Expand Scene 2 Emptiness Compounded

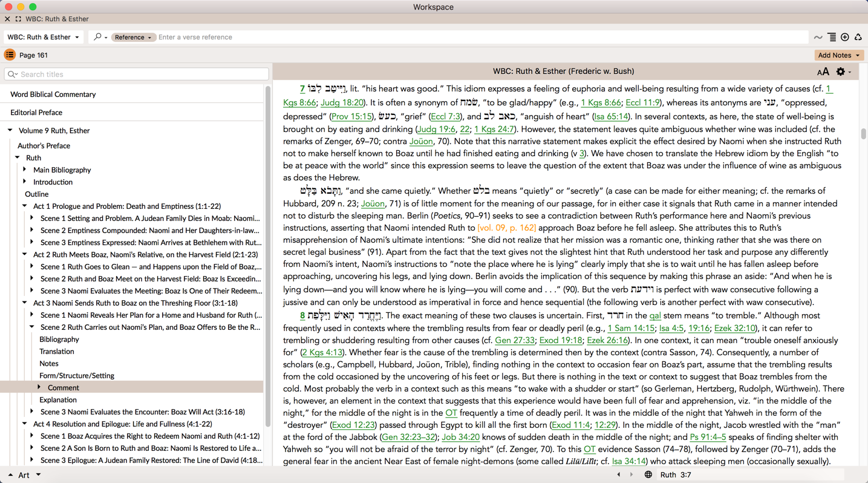[x=32, y=230]
